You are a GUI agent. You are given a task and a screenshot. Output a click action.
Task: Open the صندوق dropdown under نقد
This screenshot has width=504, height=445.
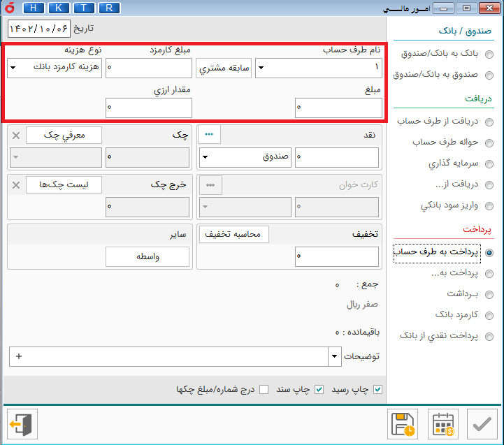tap(206, 158)
